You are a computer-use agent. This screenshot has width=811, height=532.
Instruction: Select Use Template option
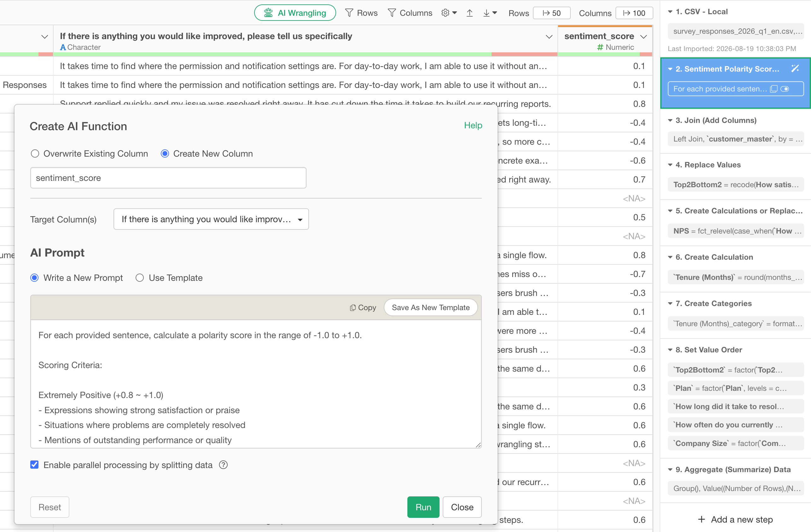pyautogui.click(x=139, y=278)
